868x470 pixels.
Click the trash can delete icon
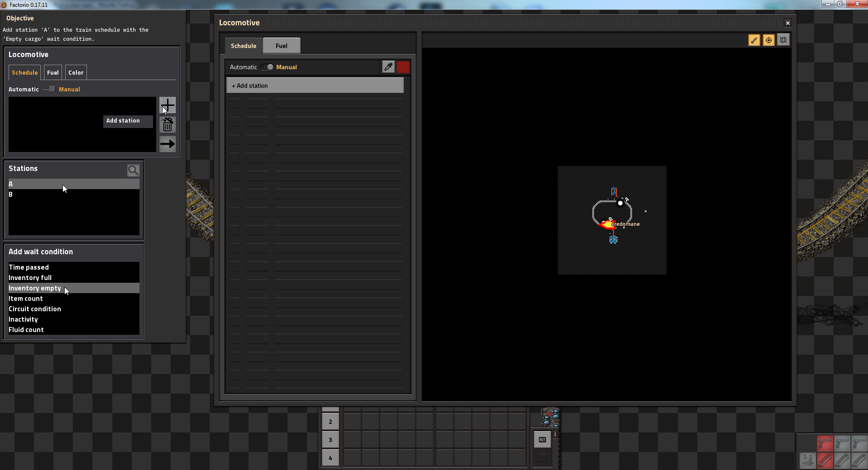click(168, 125)
